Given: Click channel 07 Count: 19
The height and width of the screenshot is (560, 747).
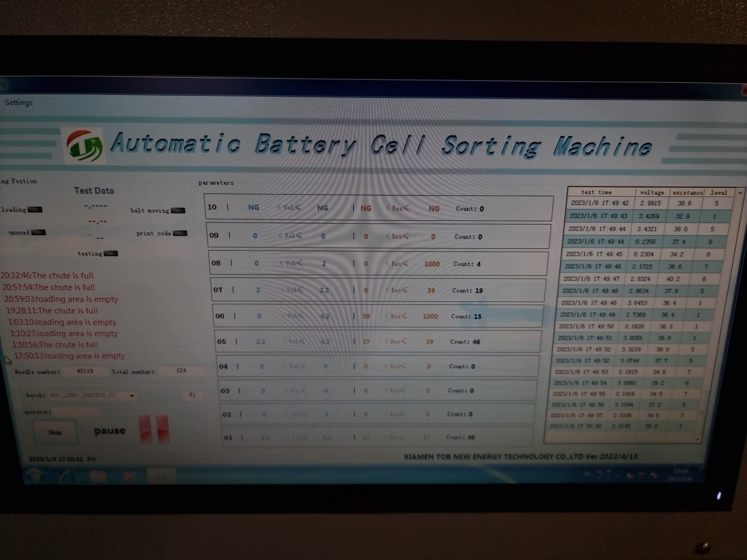Looking at the screenshot, I should 467,290.
